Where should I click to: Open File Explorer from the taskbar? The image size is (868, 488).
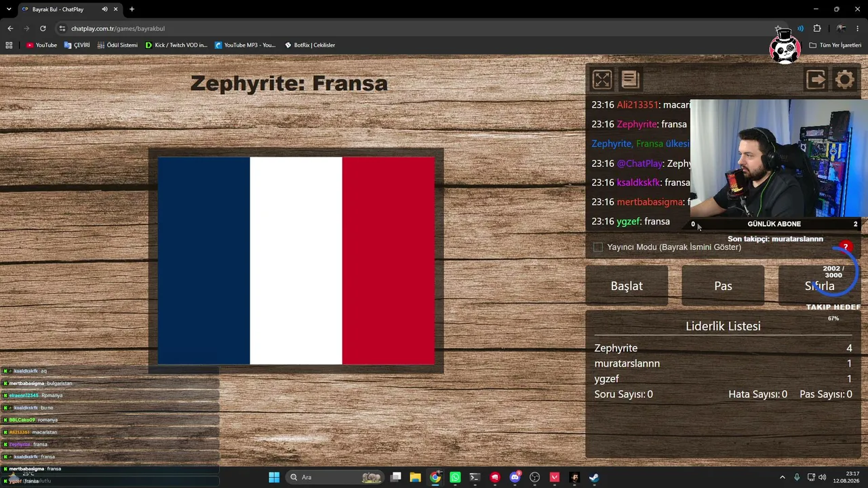pyautogui.click(x=415, y=478)
